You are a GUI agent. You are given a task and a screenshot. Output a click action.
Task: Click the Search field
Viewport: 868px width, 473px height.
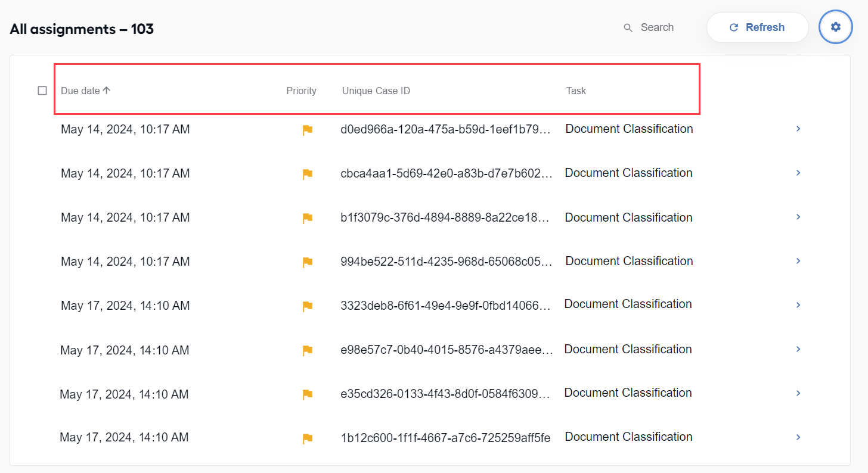(x=657, y=27)
